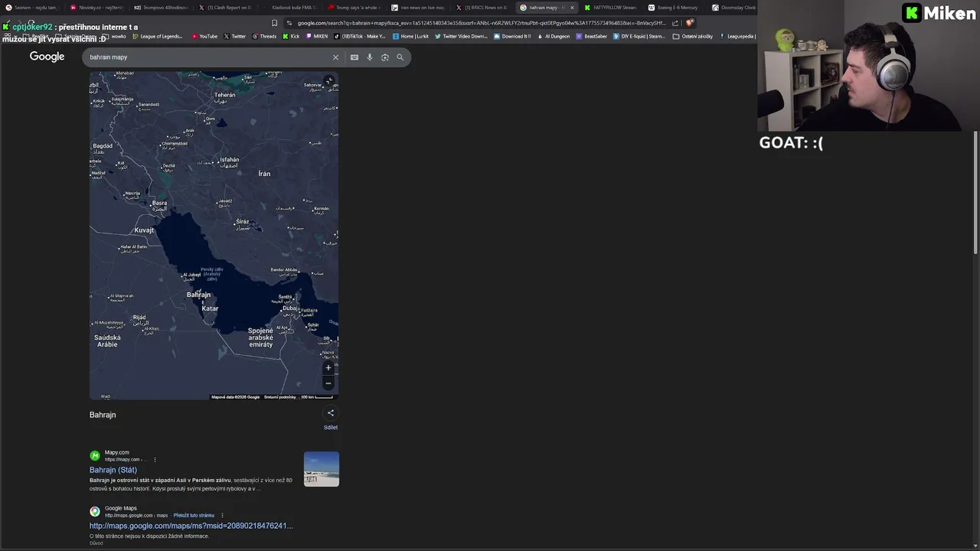Switch to the Novinky.cz tab

96,8
